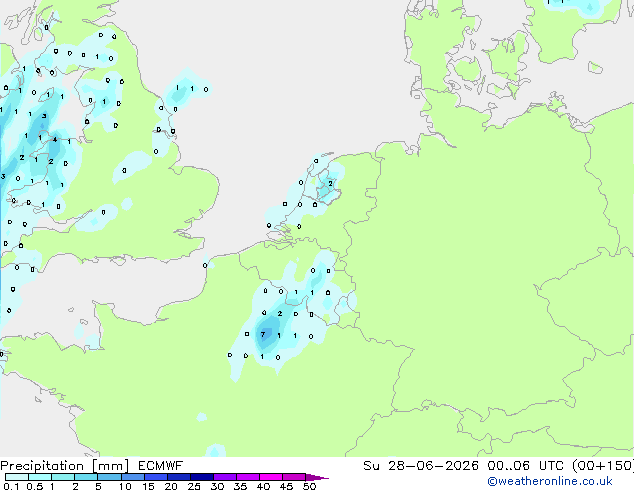Click the 30–35 mm legend swatch
634x490 pixels.
224,477
